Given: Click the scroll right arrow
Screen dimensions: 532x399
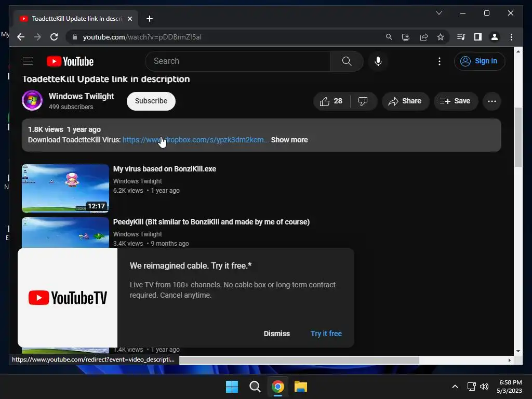Looking at the screenshot, I should click(509, 360).
